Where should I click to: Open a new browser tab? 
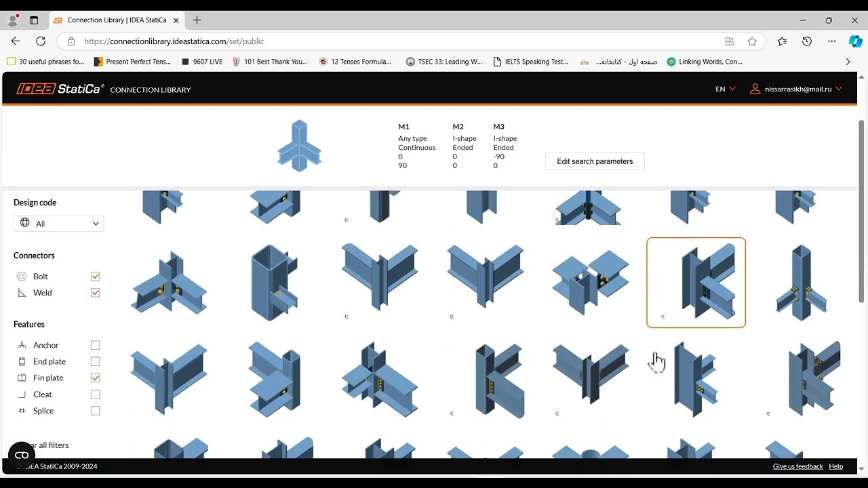pos(197,20)
